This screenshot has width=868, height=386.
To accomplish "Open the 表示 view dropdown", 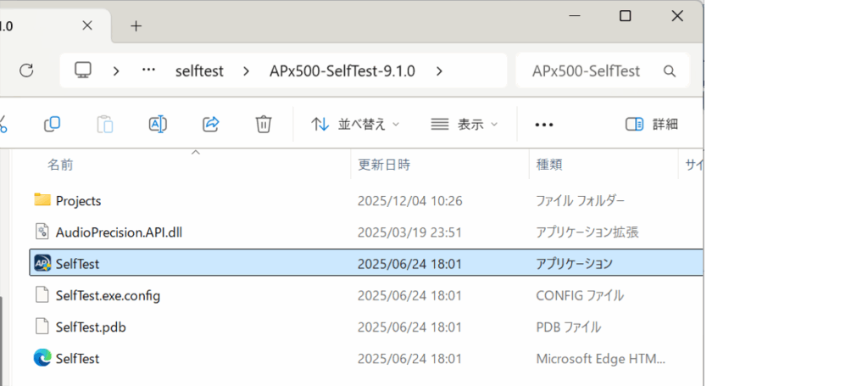I will 465,124.
